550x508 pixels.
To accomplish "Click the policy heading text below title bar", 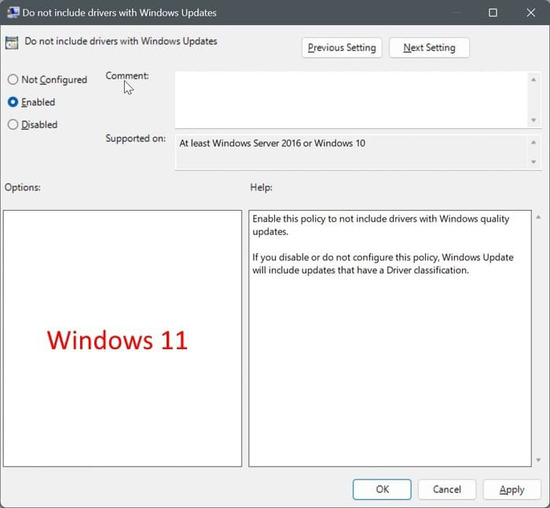I will [x=121, y=41].
